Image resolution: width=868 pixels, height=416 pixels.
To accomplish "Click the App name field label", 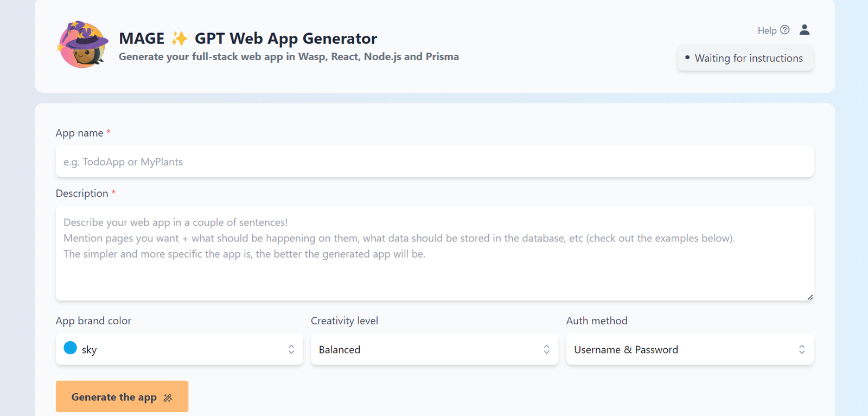I will pyautogui.click(x=79, y=133).
